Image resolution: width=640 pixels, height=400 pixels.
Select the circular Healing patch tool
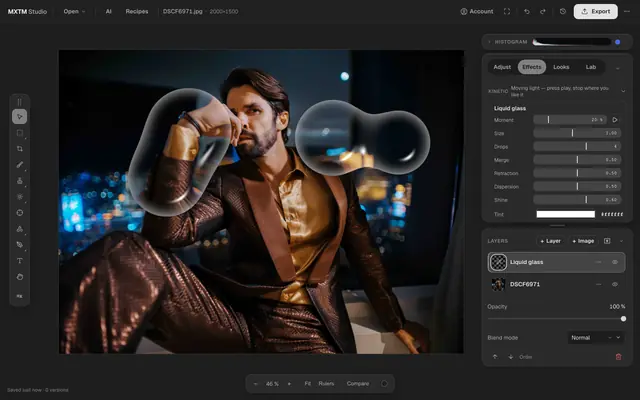(x=20, y=213)
